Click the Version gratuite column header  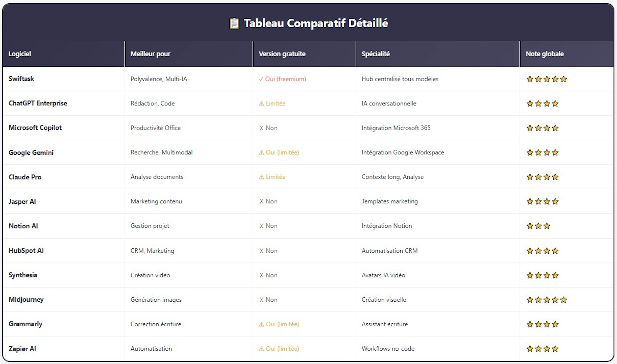[282, 54]
